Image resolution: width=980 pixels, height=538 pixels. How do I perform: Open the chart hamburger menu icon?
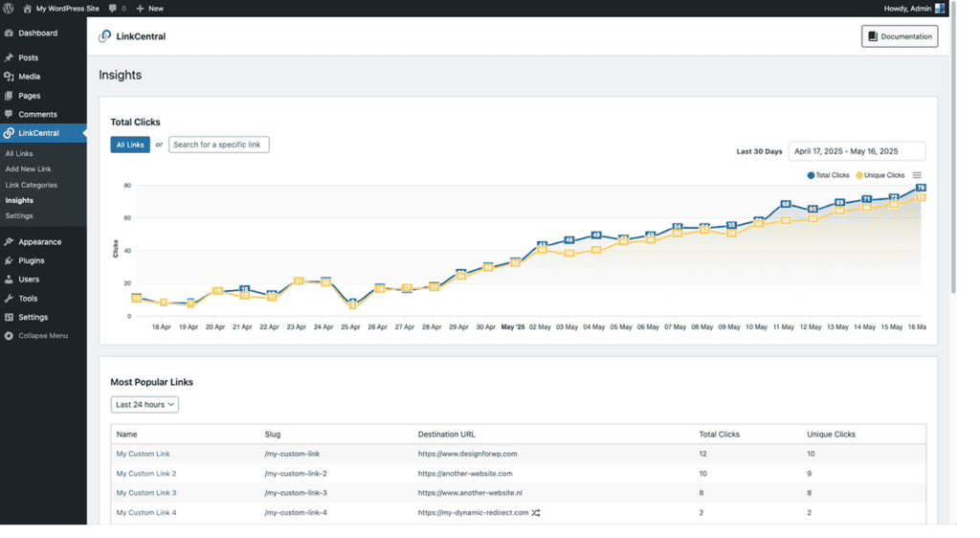(x=917, y=175)
